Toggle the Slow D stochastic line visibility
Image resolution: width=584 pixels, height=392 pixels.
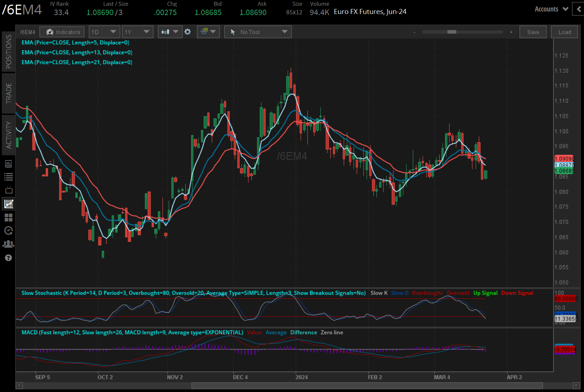pos(400,293)
